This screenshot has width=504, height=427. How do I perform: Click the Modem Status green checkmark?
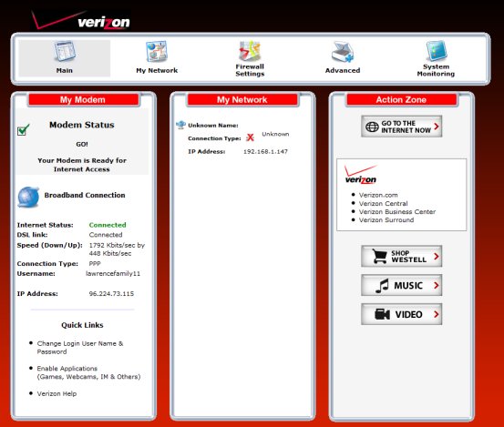23,129
